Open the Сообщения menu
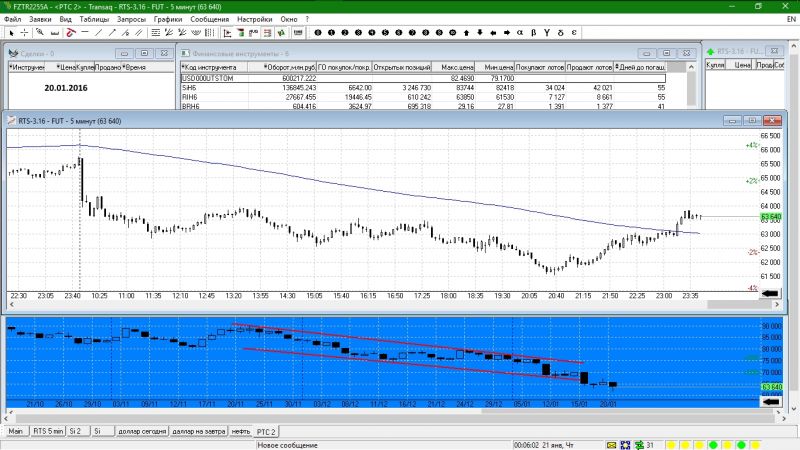Viewport: 800px width, 450px height. (x=210, y=19)
